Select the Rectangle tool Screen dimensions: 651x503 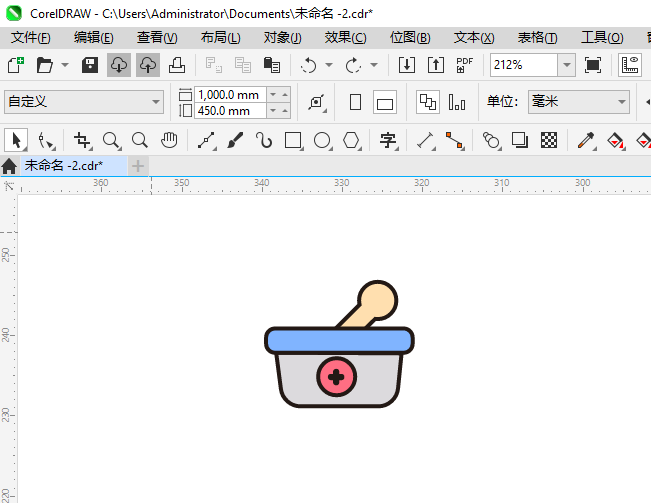(x=294, y=141)
